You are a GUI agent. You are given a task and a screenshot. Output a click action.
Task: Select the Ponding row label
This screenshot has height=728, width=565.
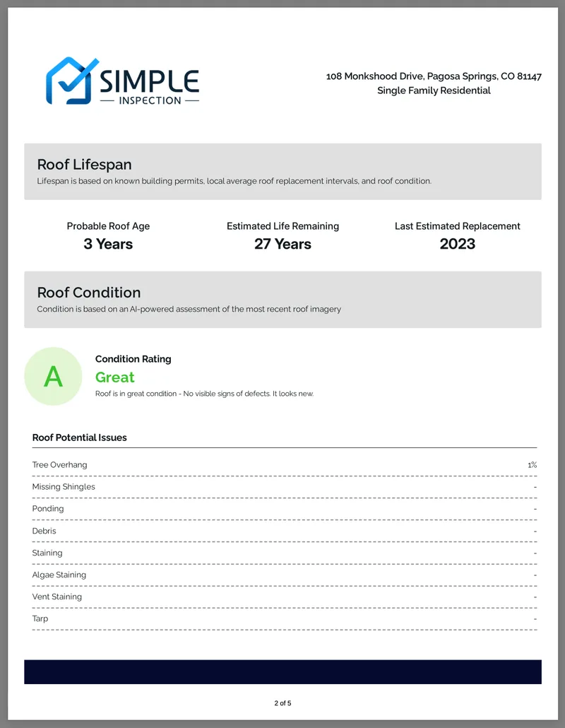pyautogui.click(x=48, y=509)
